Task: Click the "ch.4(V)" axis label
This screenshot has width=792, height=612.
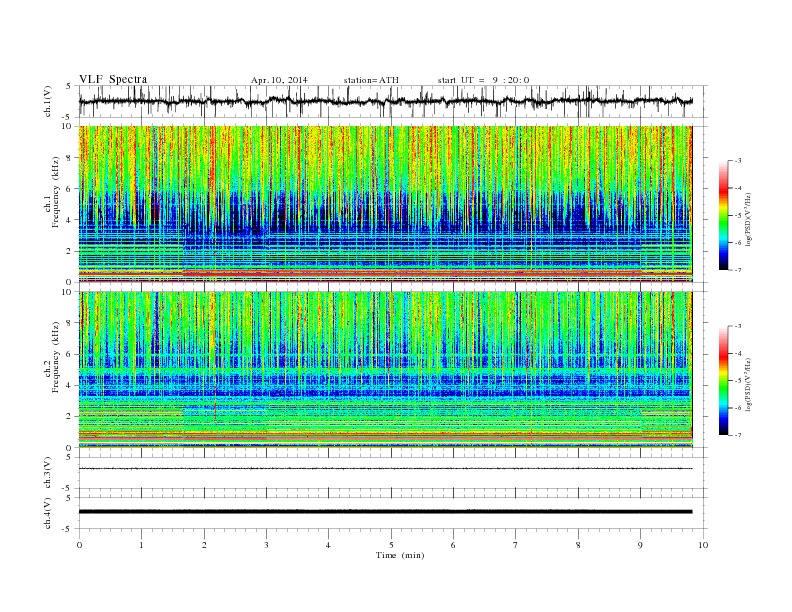Action: coord(48,513)
